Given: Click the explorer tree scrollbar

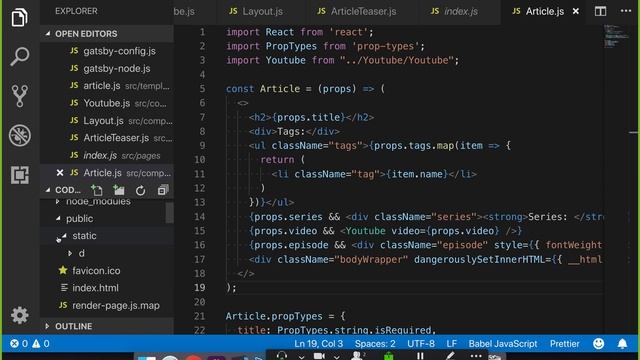Looking at the screenshot, I should 169,213.
